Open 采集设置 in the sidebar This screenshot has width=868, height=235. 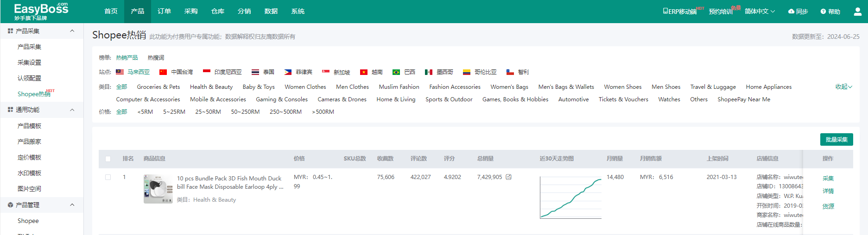29,62
